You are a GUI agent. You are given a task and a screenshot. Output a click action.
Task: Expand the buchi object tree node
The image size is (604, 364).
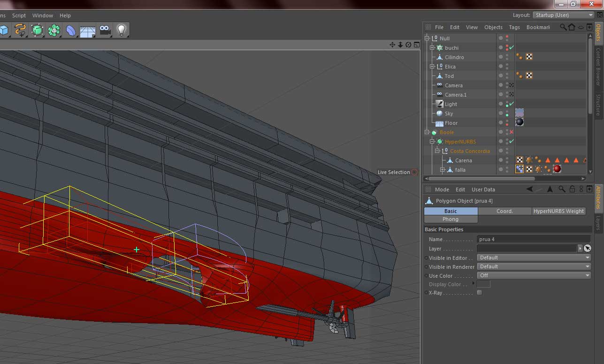pos(432,48)
